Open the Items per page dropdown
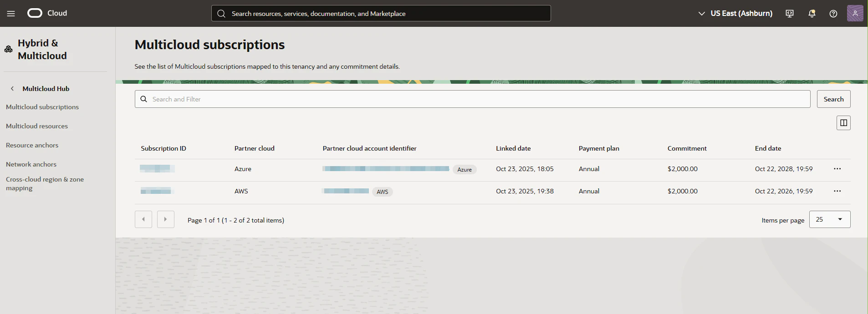The height and width of the screenshot is (314, 868). 830,219
